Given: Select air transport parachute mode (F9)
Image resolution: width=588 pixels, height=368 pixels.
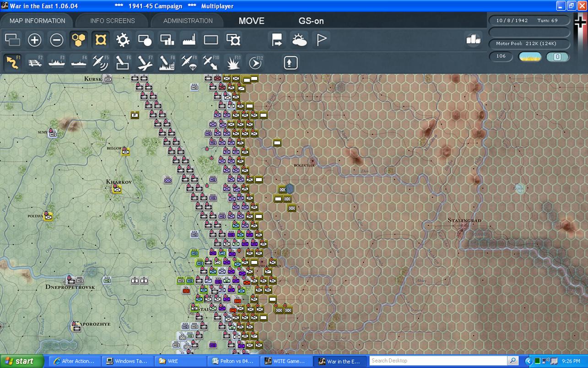Looking at the screenshot, I should coord(189,62).
